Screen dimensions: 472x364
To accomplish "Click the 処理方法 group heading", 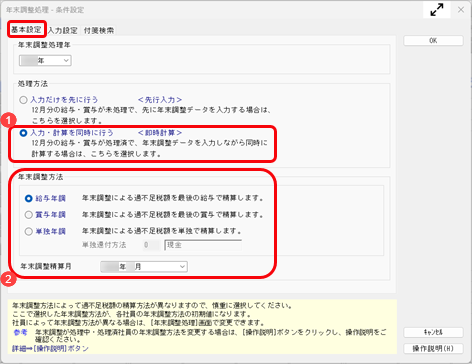I will 33,84.
